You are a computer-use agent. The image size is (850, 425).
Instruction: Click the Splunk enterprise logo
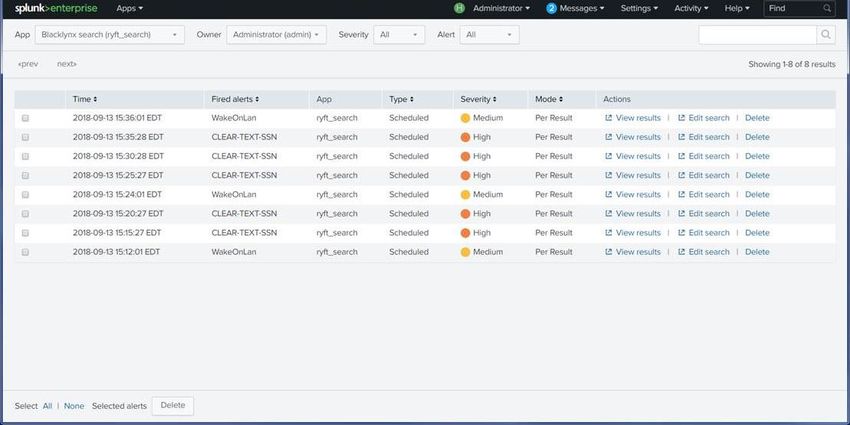click(56, 8)
